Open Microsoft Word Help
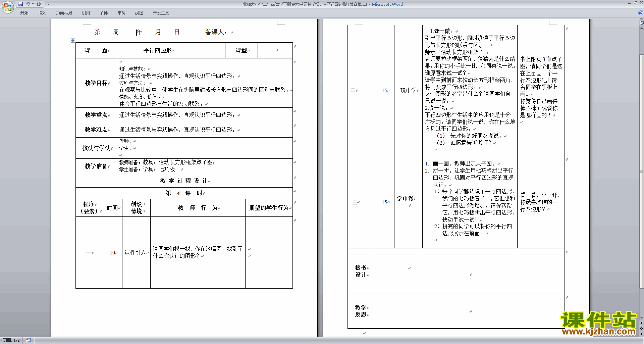Screen dimensions: 644x344 (x=640, y=13)
